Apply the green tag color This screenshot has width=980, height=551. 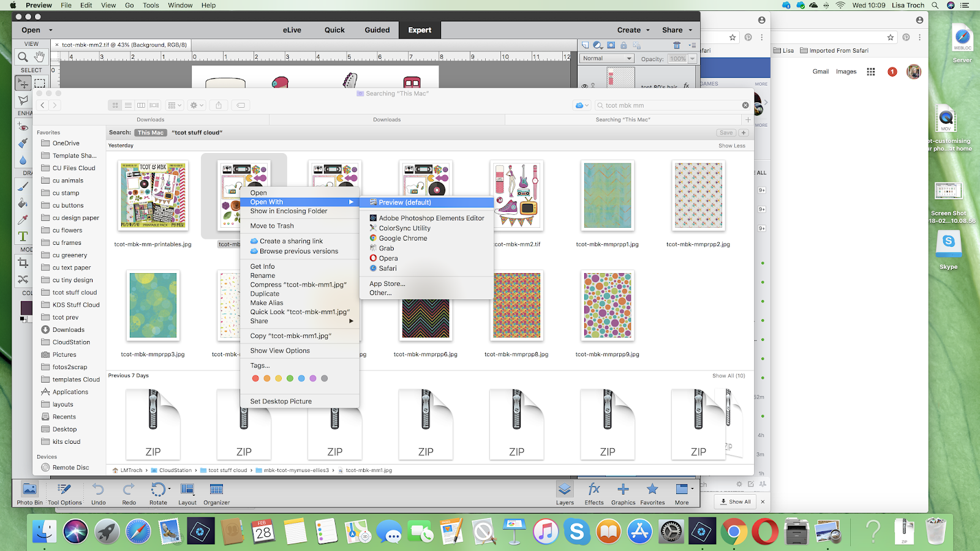(290, 378)
